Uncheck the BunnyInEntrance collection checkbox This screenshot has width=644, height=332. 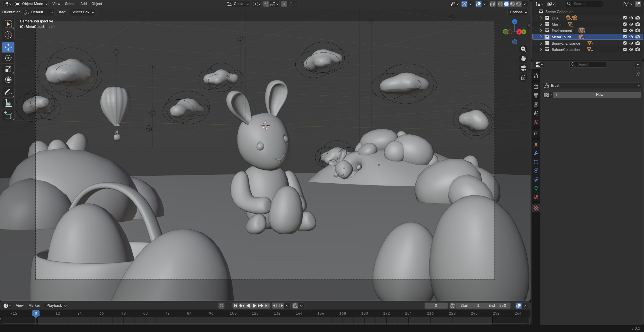625,43
